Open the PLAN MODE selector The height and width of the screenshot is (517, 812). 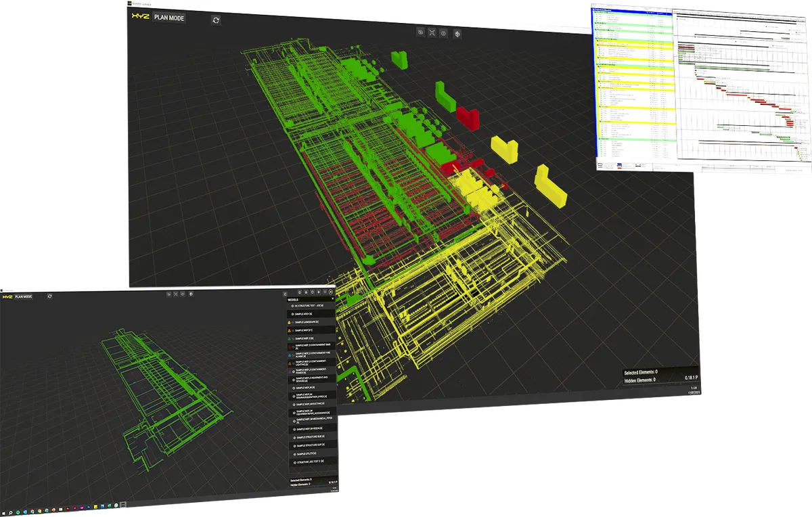(x=169, y=18)
